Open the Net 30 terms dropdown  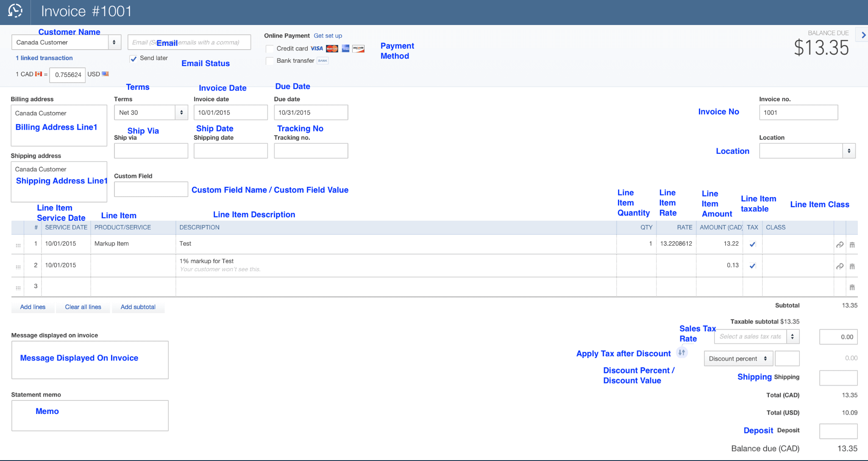pos(181,113)
